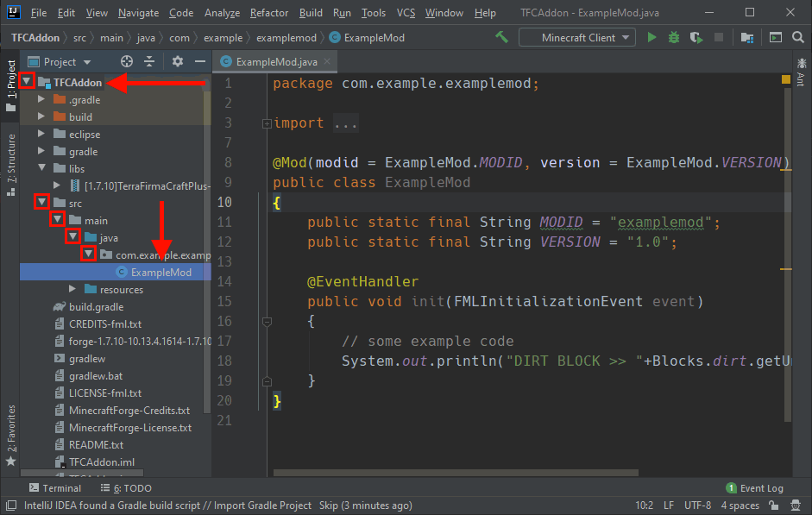Viewport: 812px width, 515px height.
Task: Start debugging with the bug icon
Action: 674,37
